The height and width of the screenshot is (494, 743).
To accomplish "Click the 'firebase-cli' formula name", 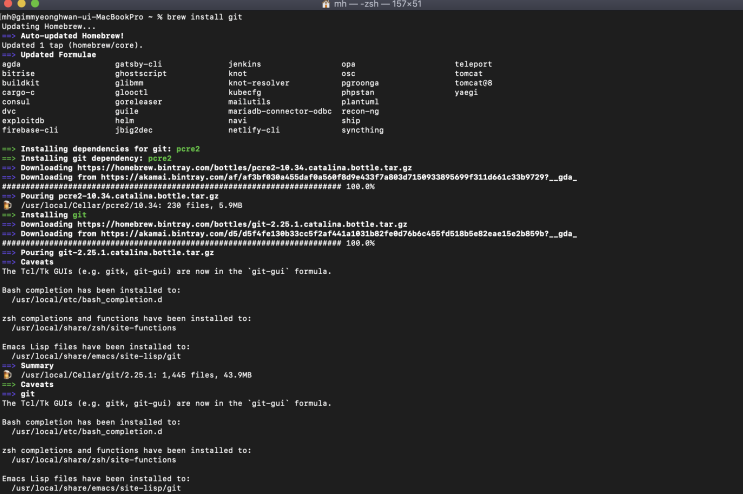I will tap(30, 130).
